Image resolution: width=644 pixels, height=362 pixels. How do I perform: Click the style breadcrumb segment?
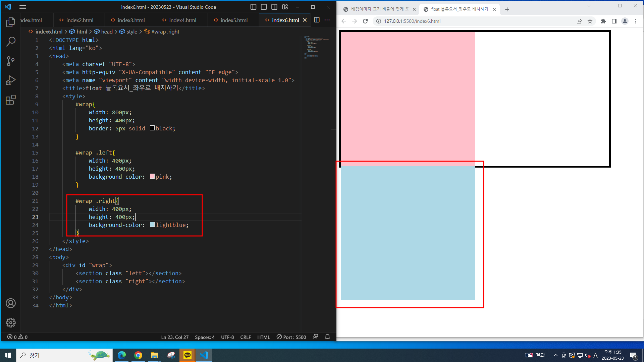(x=131, y=32)
